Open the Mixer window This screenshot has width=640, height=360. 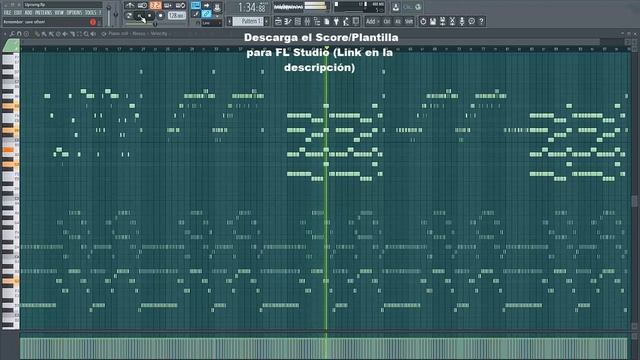click(307, 21)
